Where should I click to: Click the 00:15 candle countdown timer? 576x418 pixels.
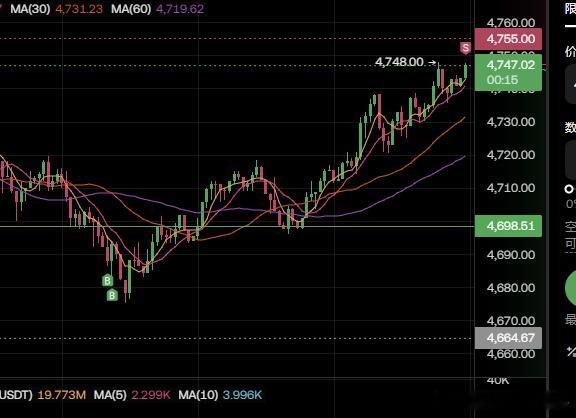point(502,80)
